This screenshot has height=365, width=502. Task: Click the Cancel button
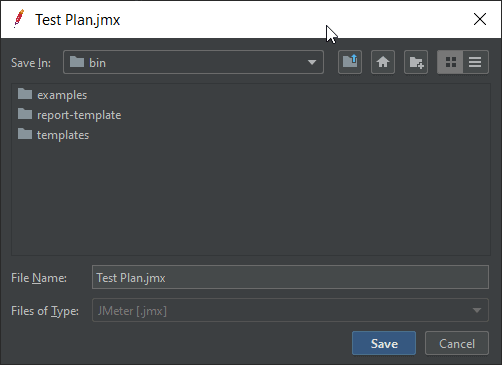point(457,343)
